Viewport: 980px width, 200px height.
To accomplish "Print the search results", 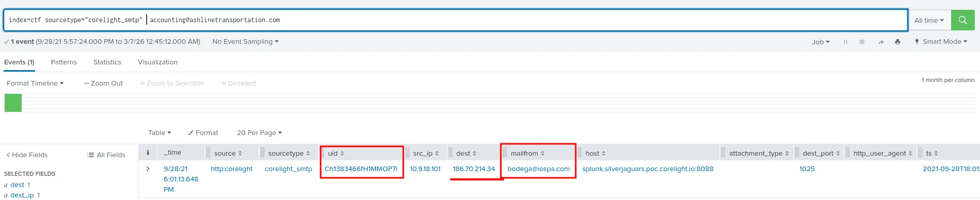I will (x=897, y=42).
